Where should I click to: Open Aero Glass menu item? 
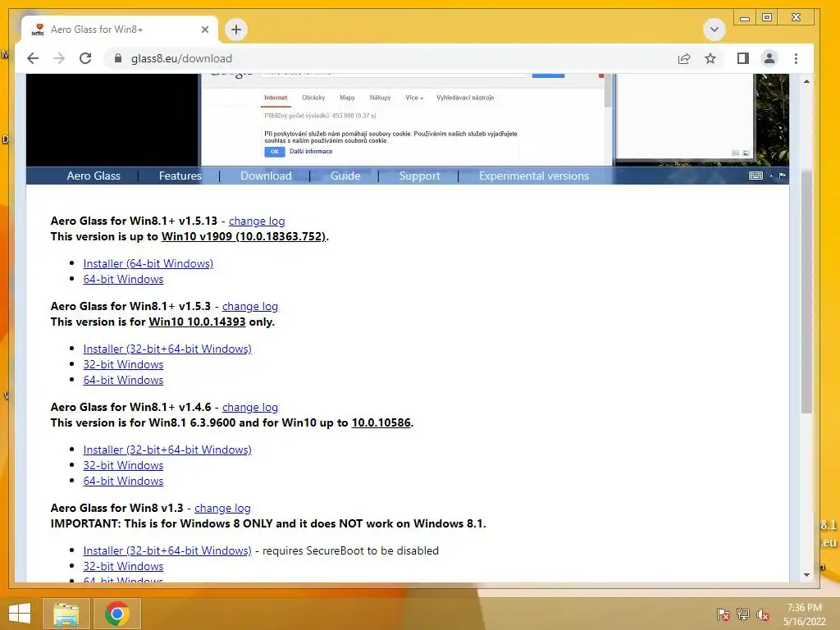click(x=94, y=176)
